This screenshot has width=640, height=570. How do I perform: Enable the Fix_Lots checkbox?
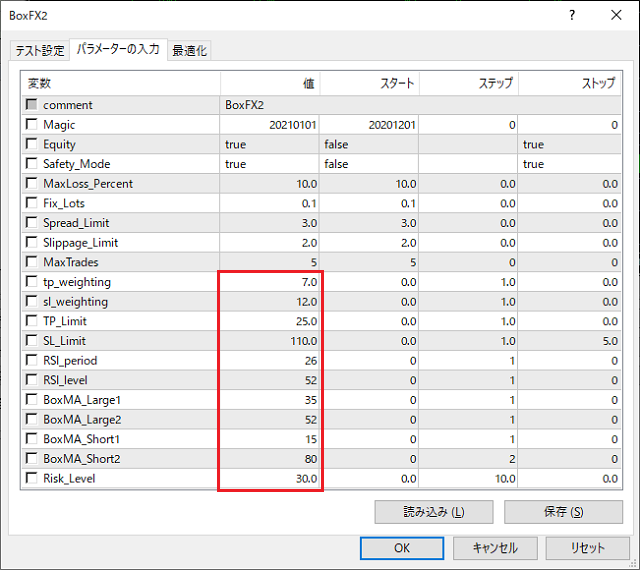pos(31,203)
